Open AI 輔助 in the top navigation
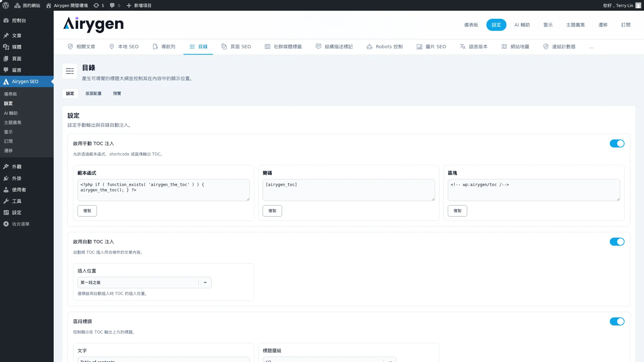Viewport: 644px width, 362px height. tap(522, 25)
